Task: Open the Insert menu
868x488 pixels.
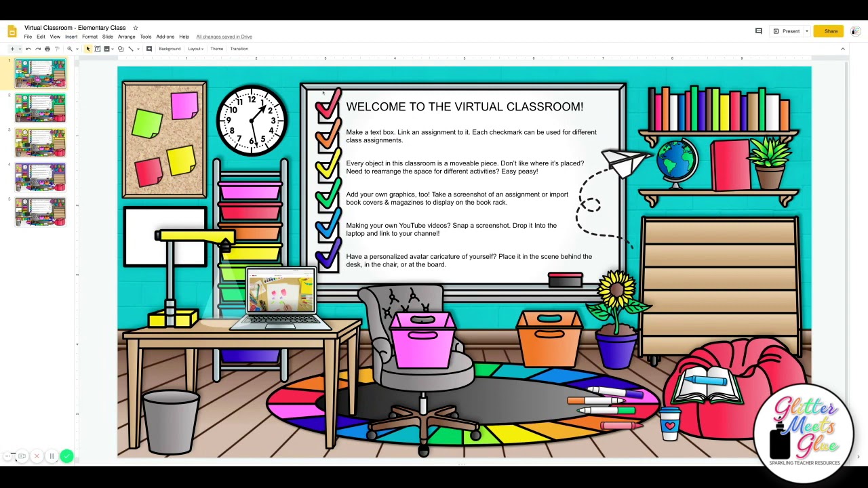Action: [71, 37]
